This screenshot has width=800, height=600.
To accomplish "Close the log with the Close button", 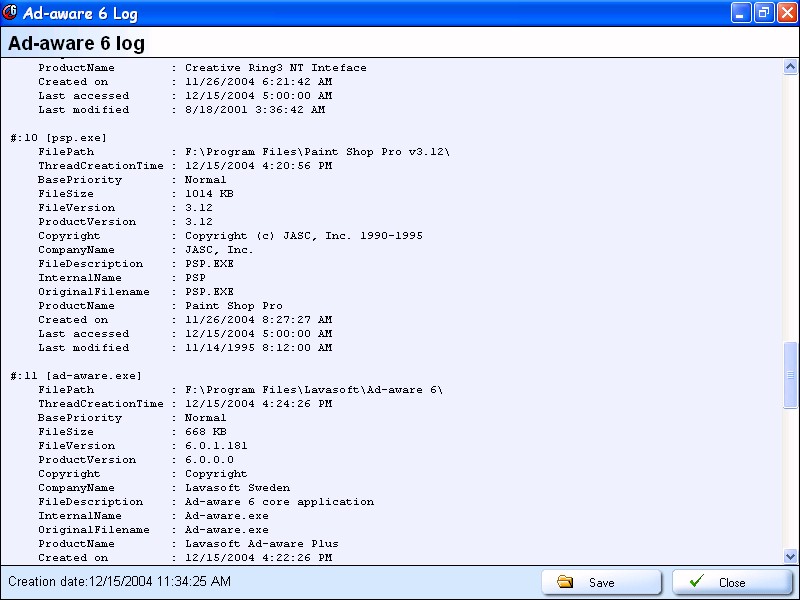I will [x=732, y=582].
